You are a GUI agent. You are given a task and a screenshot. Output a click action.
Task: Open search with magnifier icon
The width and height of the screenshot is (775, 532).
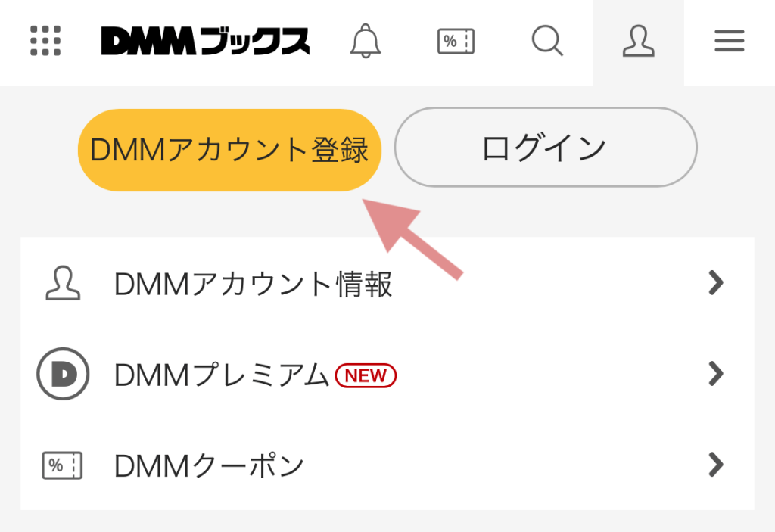[x=547, y=41]
